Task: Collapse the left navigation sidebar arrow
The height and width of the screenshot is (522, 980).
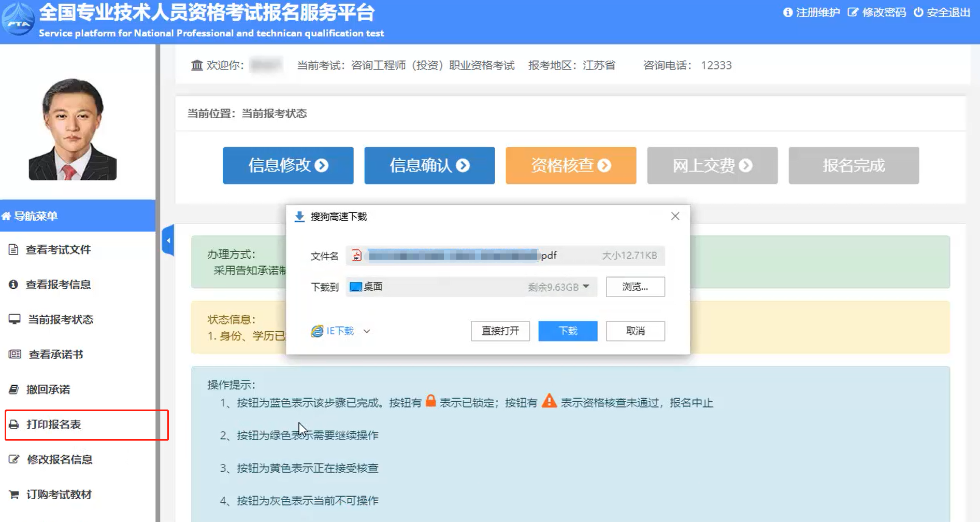Action: (168, 241)
